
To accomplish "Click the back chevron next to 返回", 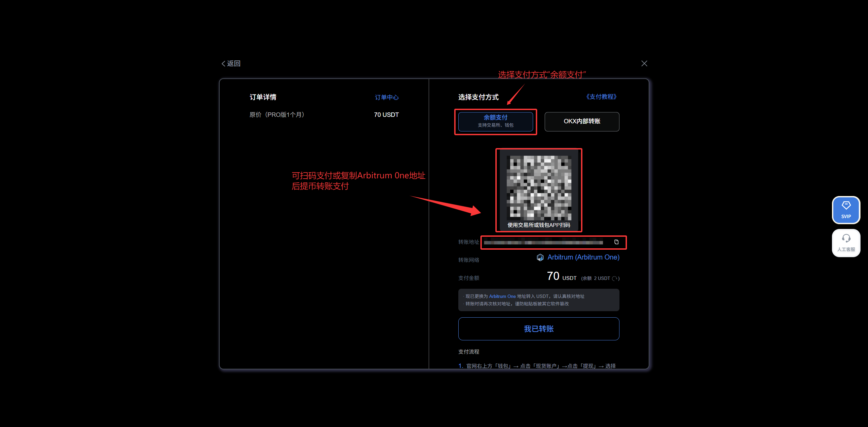I will [x=223, y=64].
